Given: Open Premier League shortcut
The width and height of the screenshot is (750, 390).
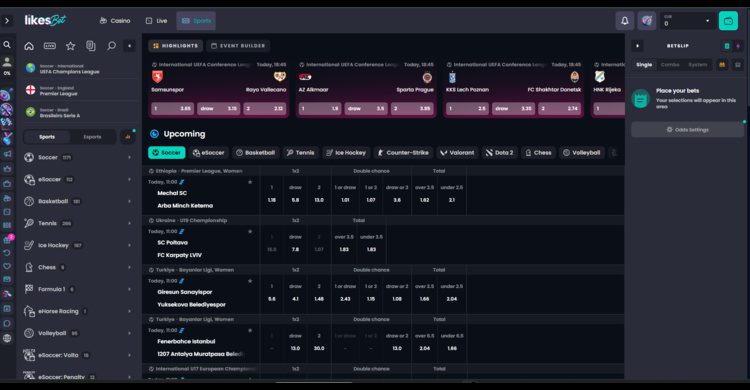Looking at the screenshot, I should coord(79,91).
